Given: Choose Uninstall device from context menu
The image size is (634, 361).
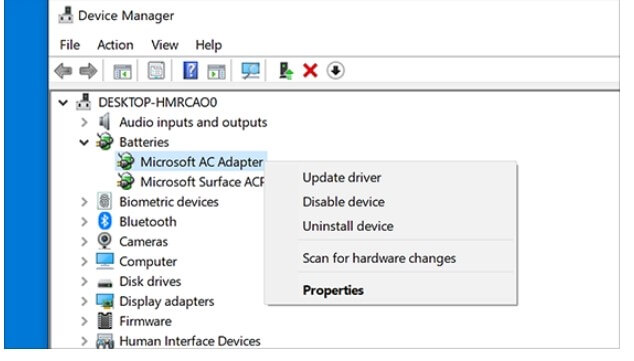Looking at the screenshot, I should [348, 226].
